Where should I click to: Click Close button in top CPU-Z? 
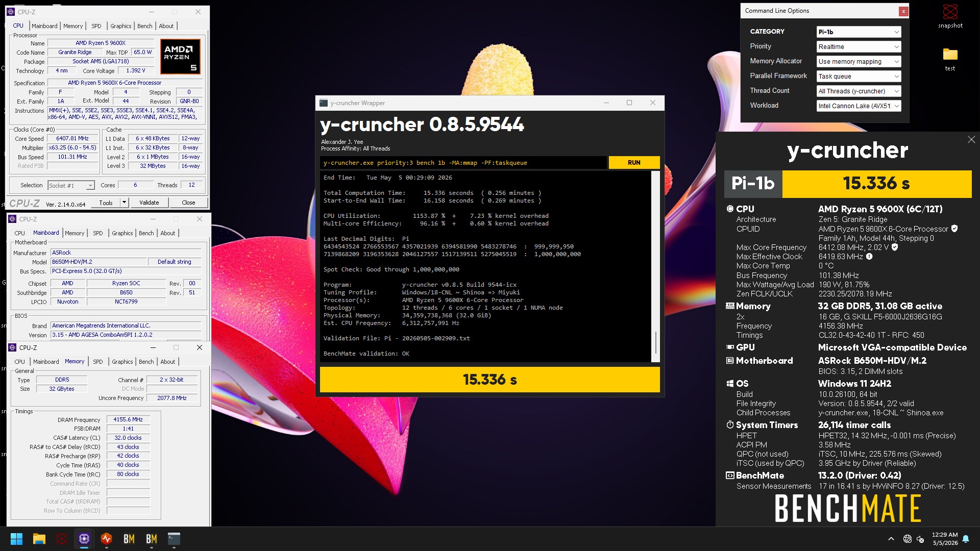[x=188, y=203]
